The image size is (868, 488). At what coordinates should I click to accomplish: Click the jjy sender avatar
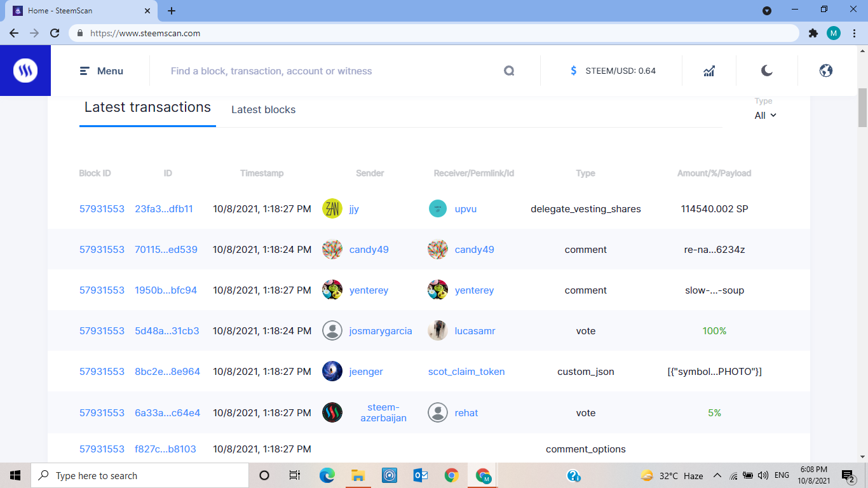332,208
